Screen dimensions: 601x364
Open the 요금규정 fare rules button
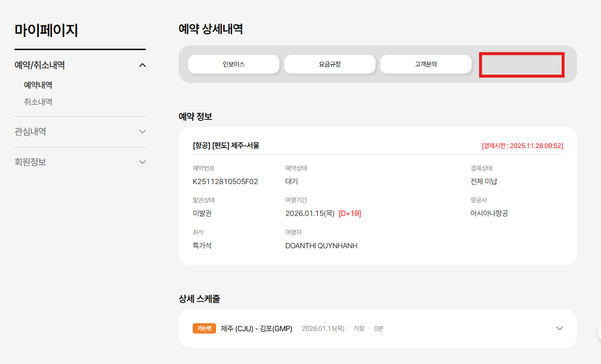(330, 64)
